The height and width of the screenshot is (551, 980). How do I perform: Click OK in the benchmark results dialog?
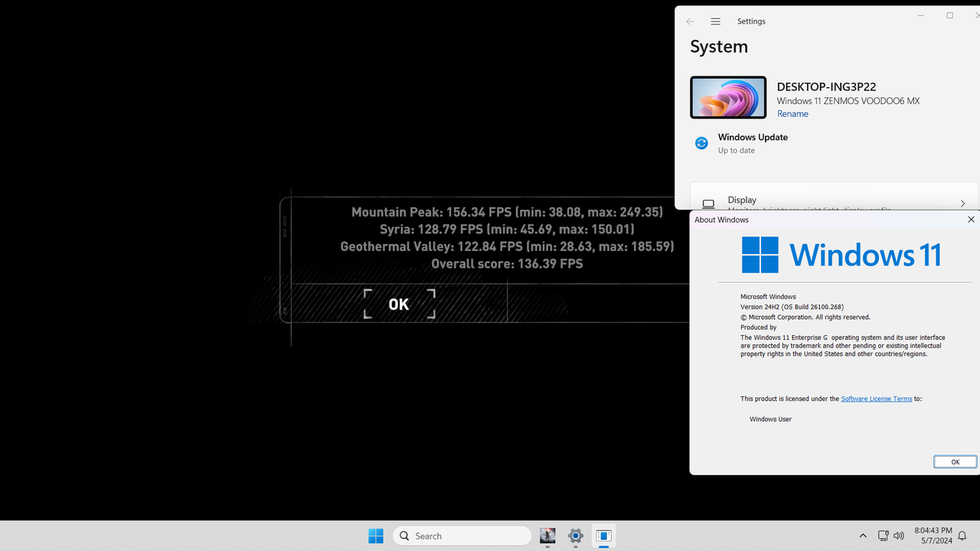click(399, 304)
